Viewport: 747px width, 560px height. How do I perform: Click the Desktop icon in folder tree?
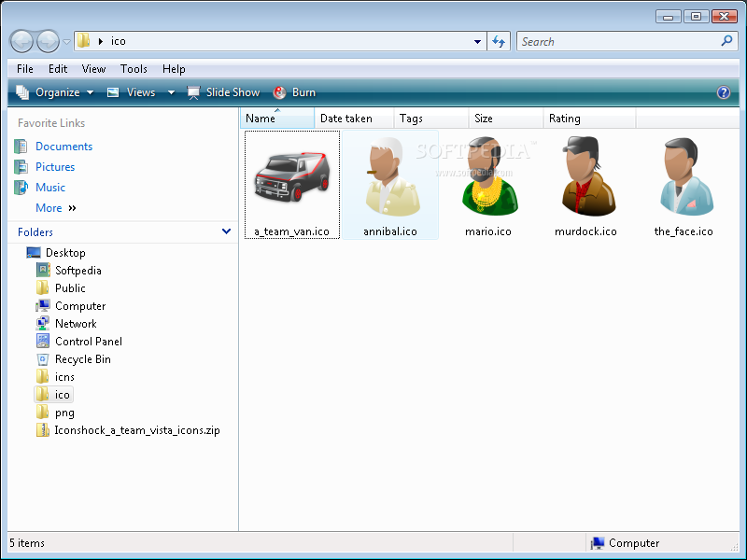(x=34, y=252)
